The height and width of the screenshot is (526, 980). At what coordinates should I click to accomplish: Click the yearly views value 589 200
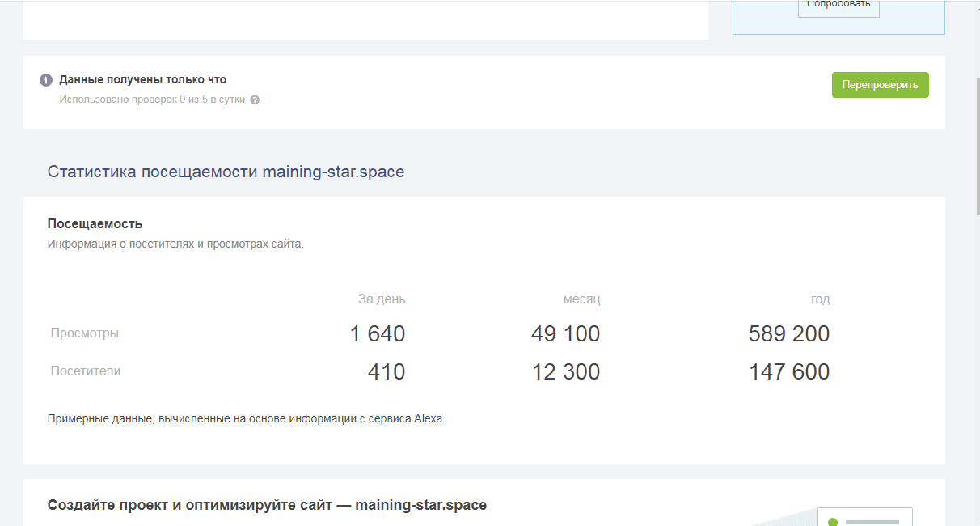(x=788, y=333)
